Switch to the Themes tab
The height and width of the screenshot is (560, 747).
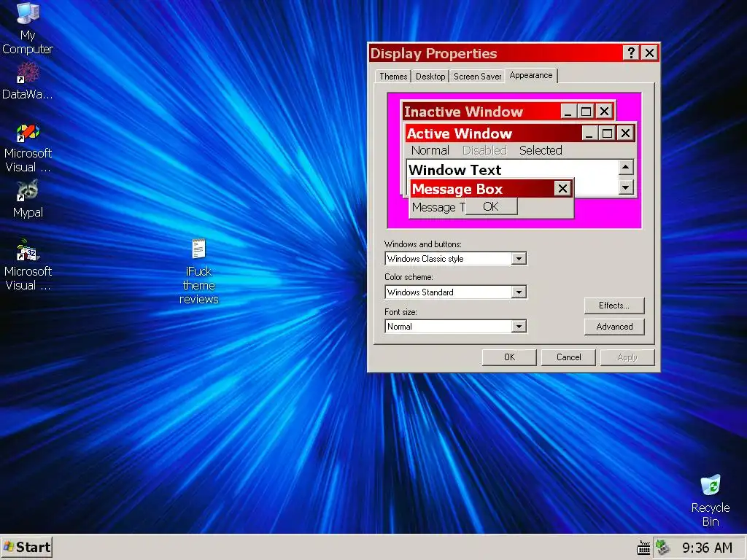click(393, 76)
